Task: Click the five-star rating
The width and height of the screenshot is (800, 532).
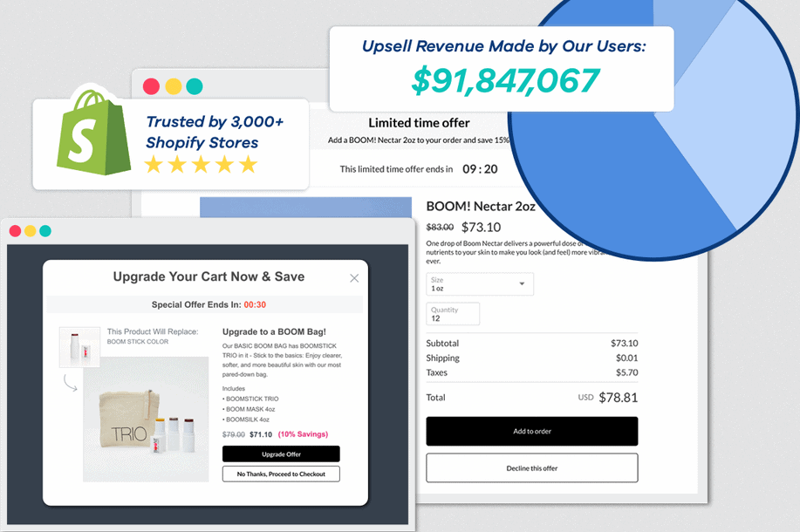Action: 201,165
